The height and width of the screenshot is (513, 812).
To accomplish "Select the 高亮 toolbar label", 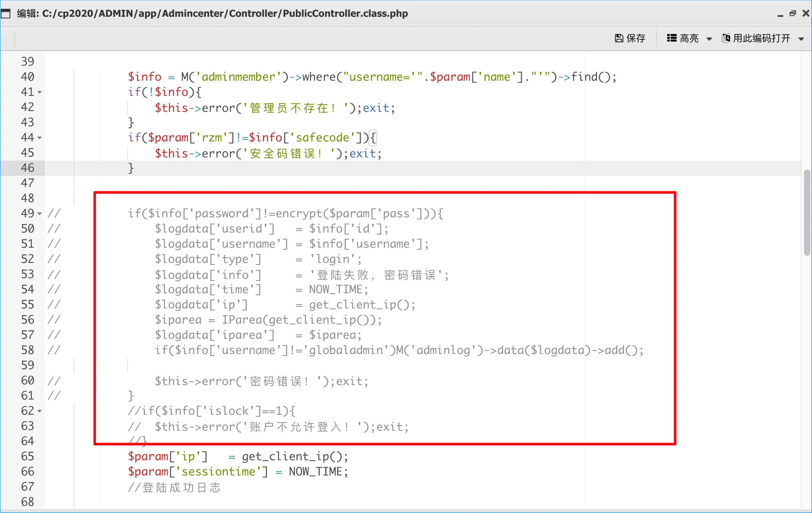I will (x=689, y=38).
